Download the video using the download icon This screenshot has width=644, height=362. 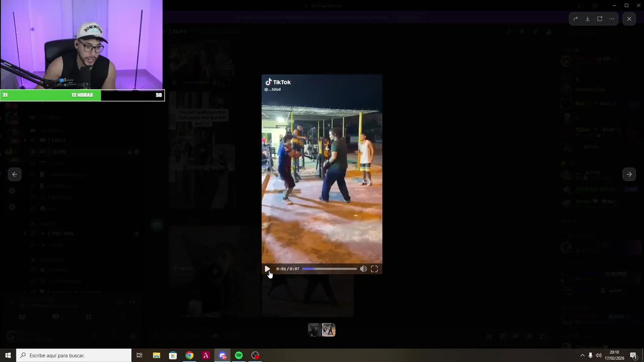click(588, 19)
